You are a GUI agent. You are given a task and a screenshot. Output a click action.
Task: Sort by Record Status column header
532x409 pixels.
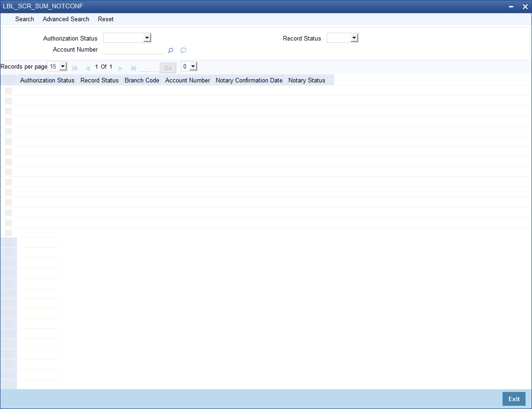(99, 81)
